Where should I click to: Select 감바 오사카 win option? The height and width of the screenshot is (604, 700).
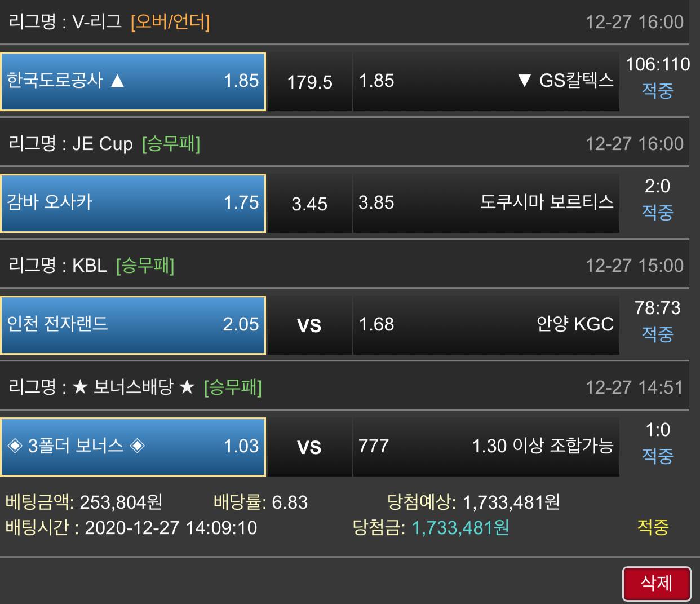click(x=133, y=203)
